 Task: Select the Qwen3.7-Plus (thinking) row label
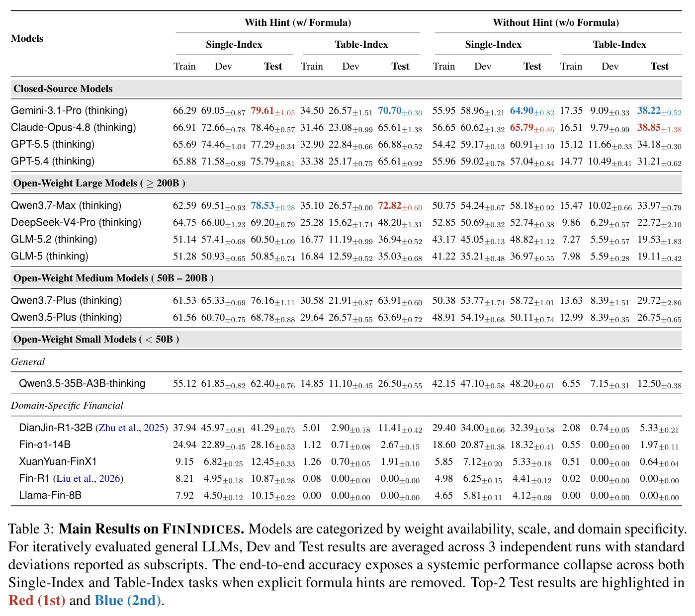coord(66,300)
